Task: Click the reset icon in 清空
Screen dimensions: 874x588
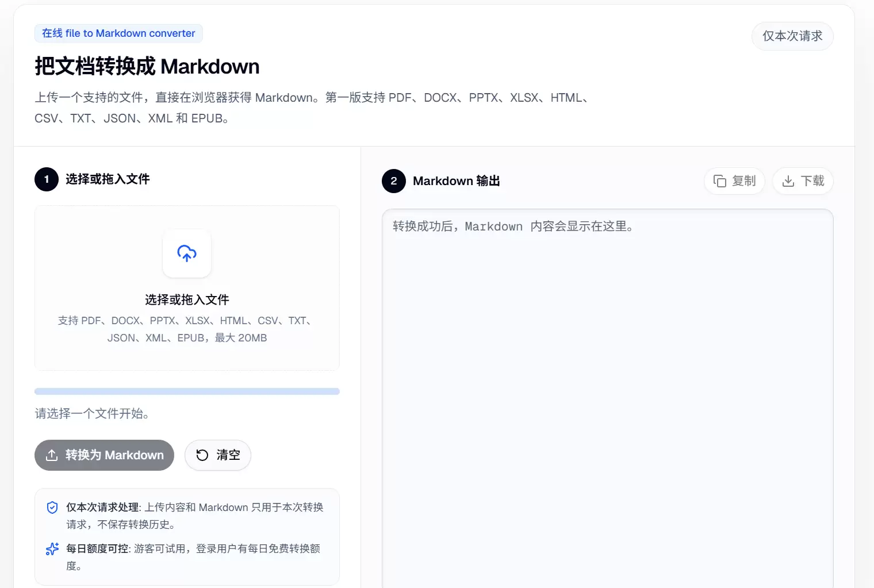Action: [202, 455]
